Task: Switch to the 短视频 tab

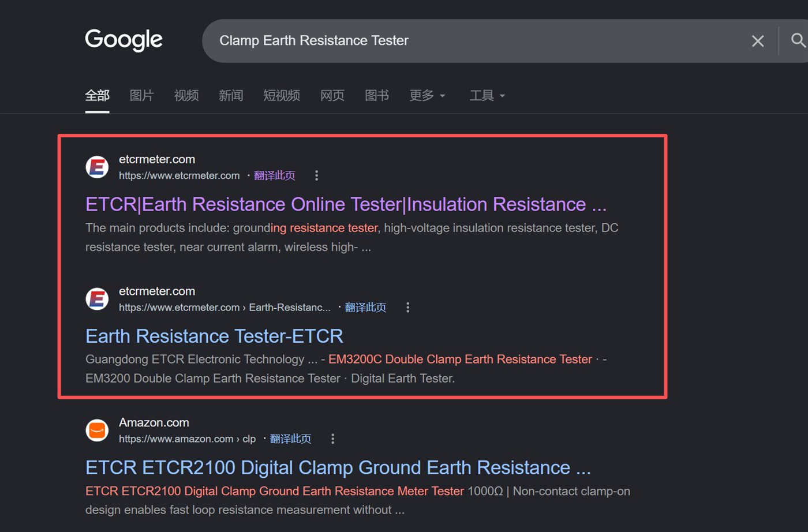Action: (282, 96)
